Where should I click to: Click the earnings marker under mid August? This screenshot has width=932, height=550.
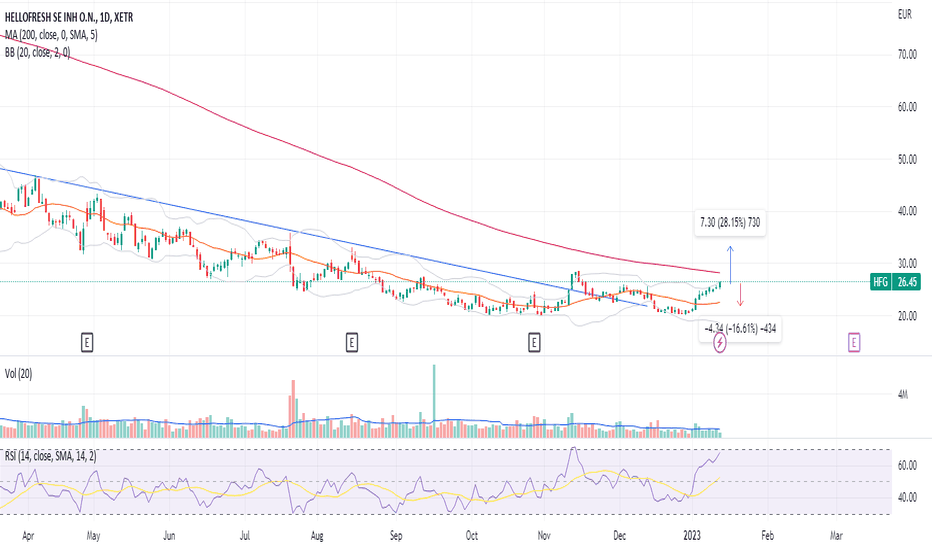[352, 342]
